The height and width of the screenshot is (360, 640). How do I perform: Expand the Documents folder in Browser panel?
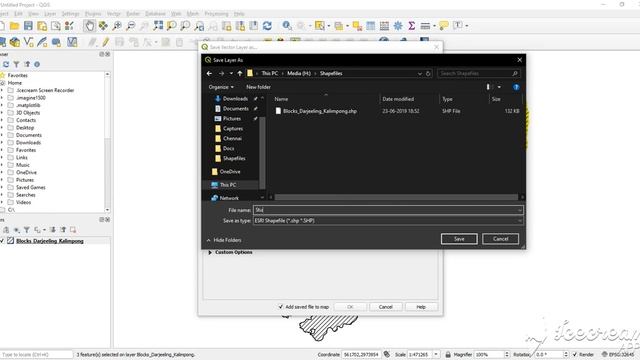(x=2, y=135)
